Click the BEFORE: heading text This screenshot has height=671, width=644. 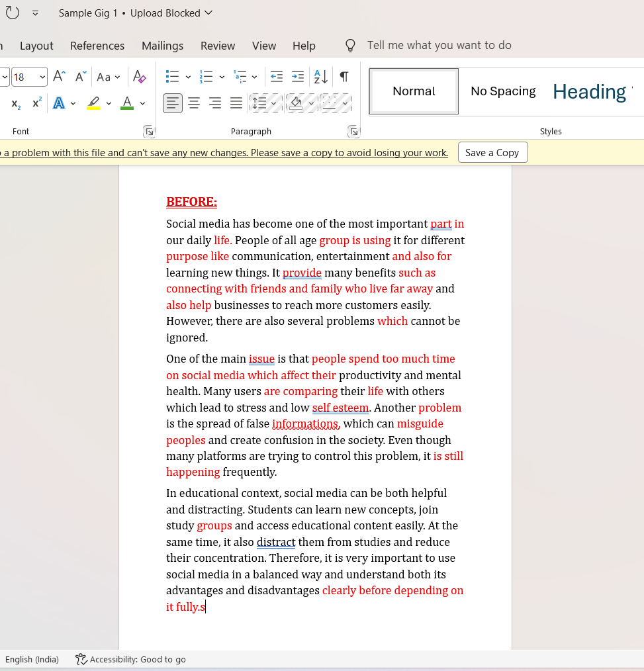(x=192, y=202)
